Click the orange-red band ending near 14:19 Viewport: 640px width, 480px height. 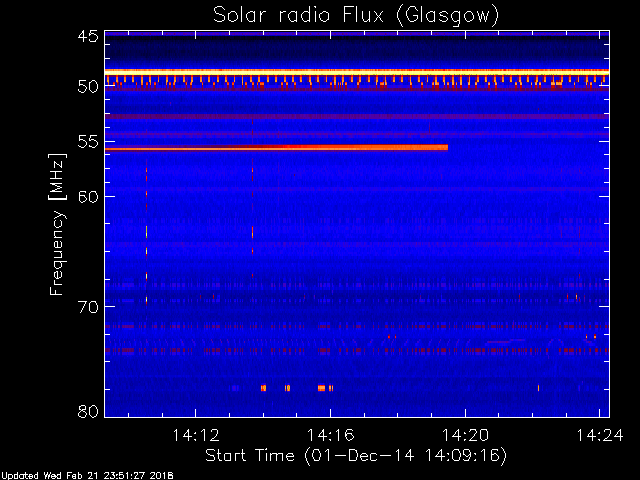tap(277, 148)
